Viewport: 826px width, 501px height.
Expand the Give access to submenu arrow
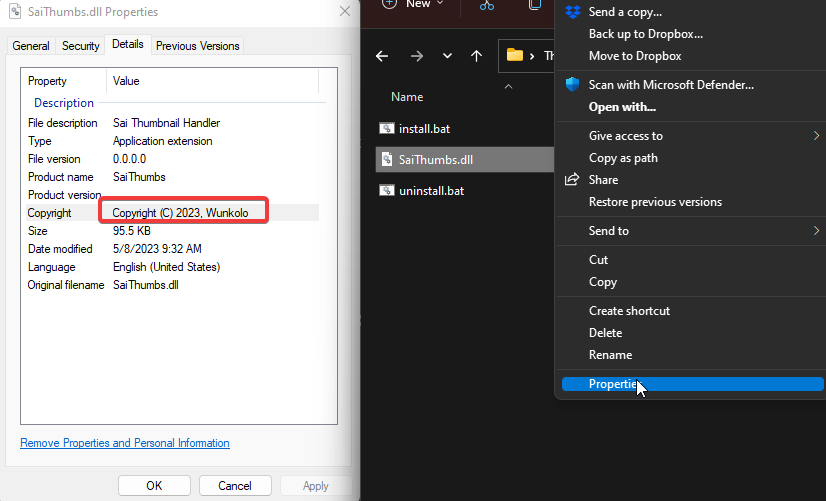[816, 135]
